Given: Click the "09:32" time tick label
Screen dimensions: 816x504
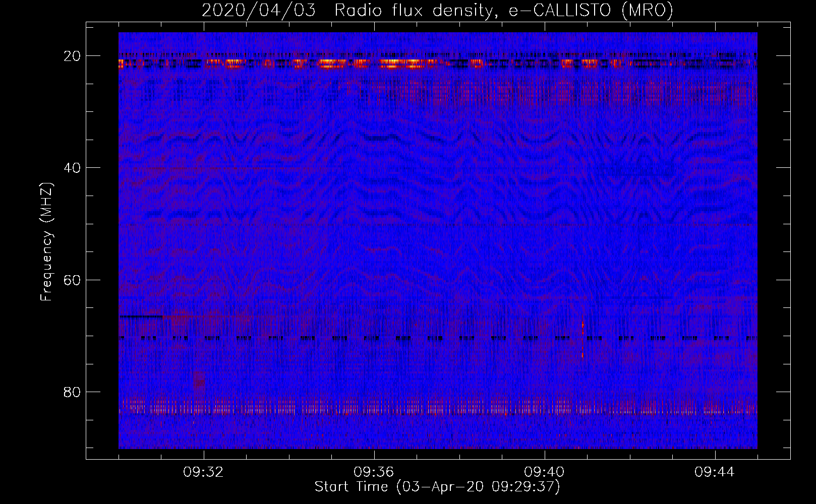Looking at the screenshot, I should pos(204,472).
